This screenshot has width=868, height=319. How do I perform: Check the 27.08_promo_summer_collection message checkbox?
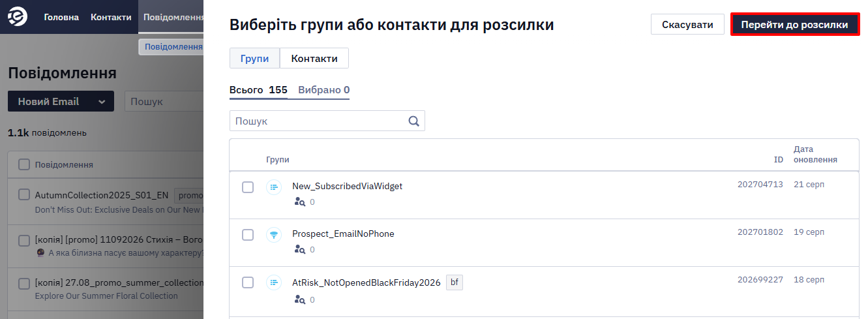(x=24, y=283)
